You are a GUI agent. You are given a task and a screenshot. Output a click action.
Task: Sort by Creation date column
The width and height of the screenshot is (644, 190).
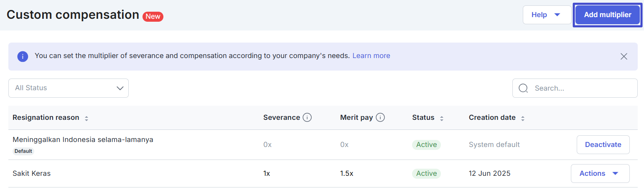pos(522,118)
